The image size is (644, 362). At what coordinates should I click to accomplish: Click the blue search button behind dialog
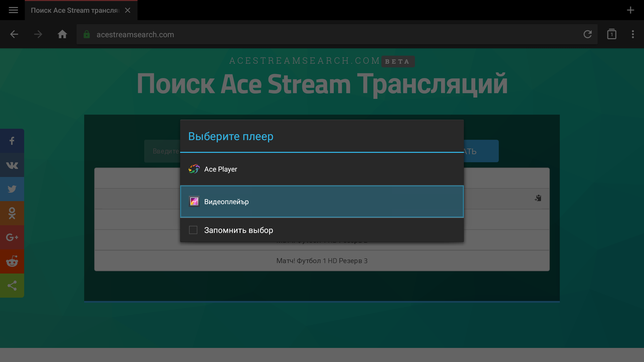coord(481,151)
